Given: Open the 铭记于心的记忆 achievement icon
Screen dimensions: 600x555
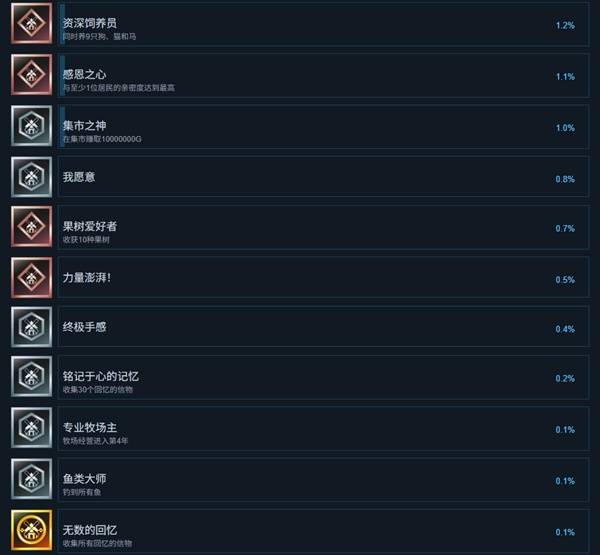Looking at the screenshot, I should [31, 377].
